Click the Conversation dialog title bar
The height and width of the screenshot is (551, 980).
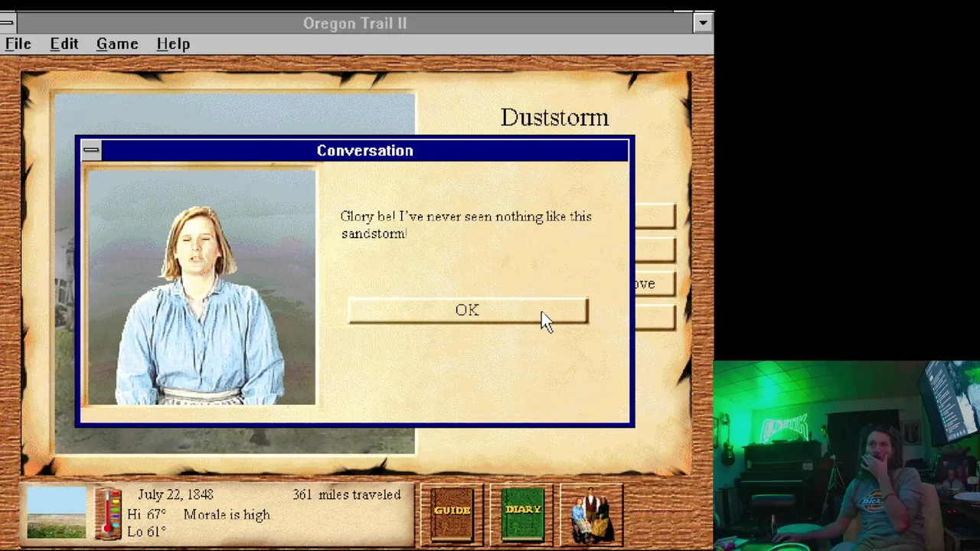coord(364,151)
